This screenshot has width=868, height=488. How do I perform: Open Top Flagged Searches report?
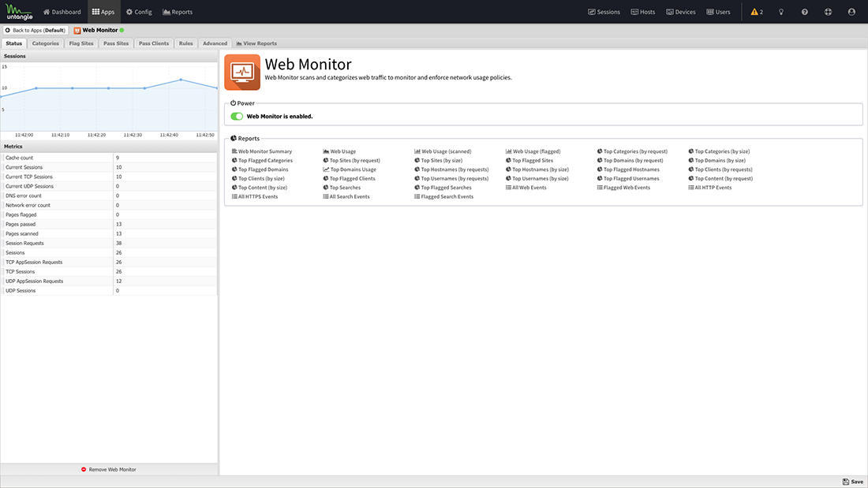(443, 188)
